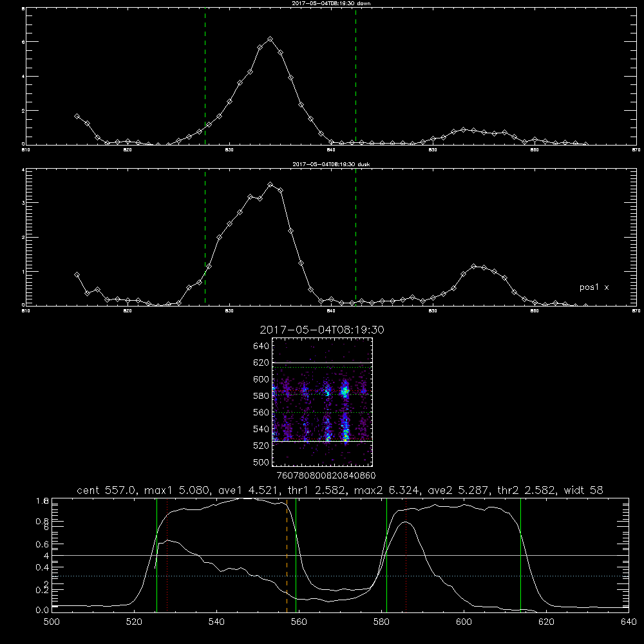Click the green dashed line near 842 in dusk plot
Viewport: 644px width, 644px height.
click(355, 237)
